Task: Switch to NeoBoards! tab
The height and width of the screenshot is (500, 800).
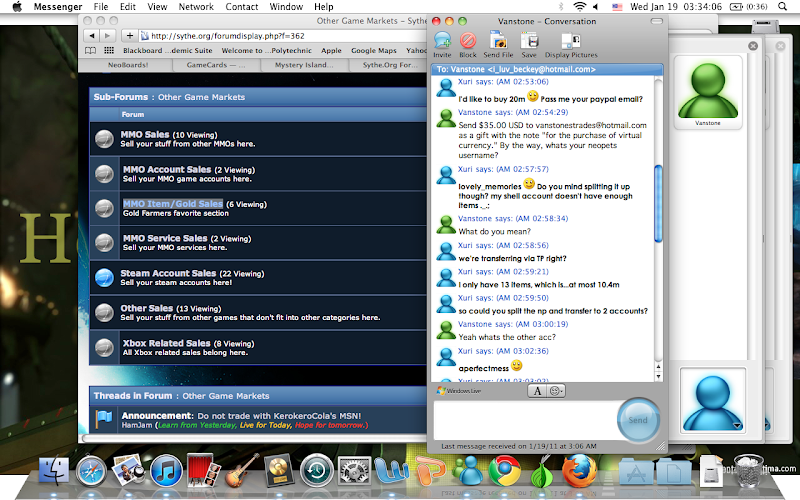Action: pyautogui.click(x=128, y=65)
